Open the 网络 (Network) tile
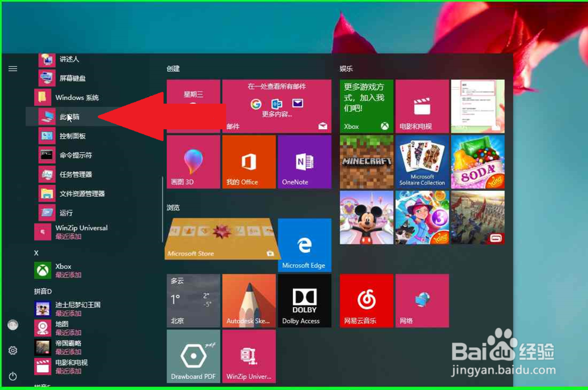The image size is (588, 390). pos(422,301)
